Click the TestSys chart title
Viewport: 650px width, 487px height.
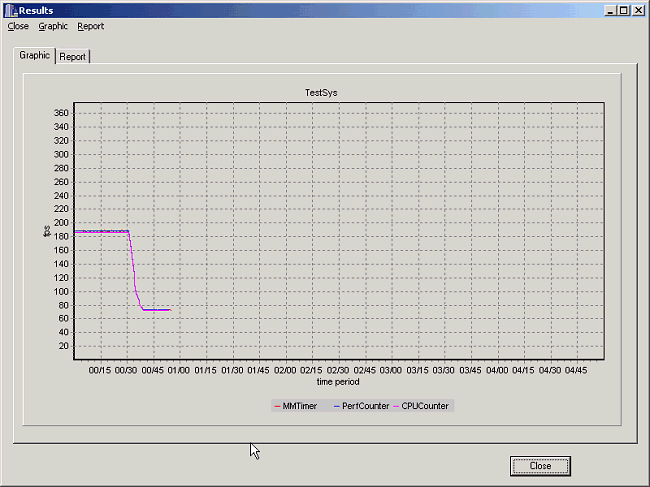321,93
